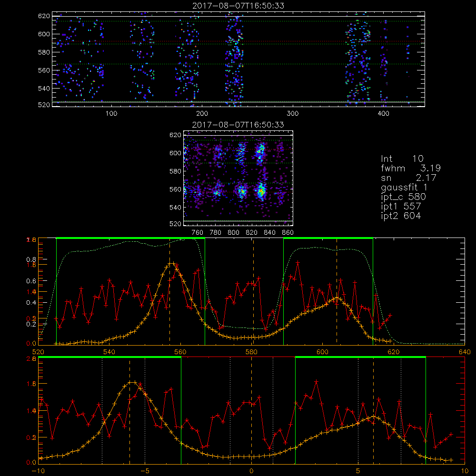Click x-axis label 520 on third plot

pyautogui.click(x=38, y=352)
